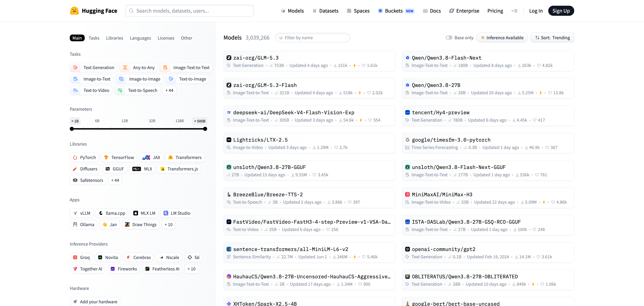The width and height of the screenshot is (644, 306).
Task: Expand the navigation more-options menu
Action: [x=514, y=11]
